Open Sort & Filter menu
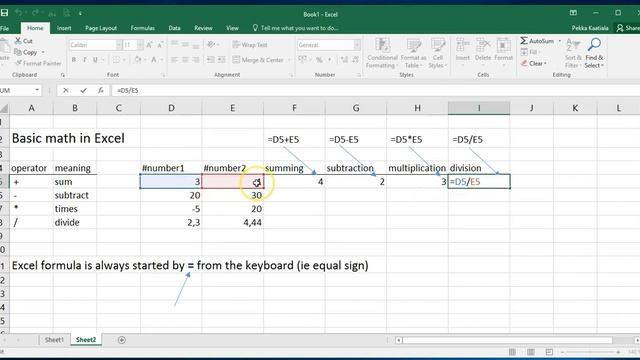Image resolution: width=640 pixels, height=360 pixels. [573, 53]
